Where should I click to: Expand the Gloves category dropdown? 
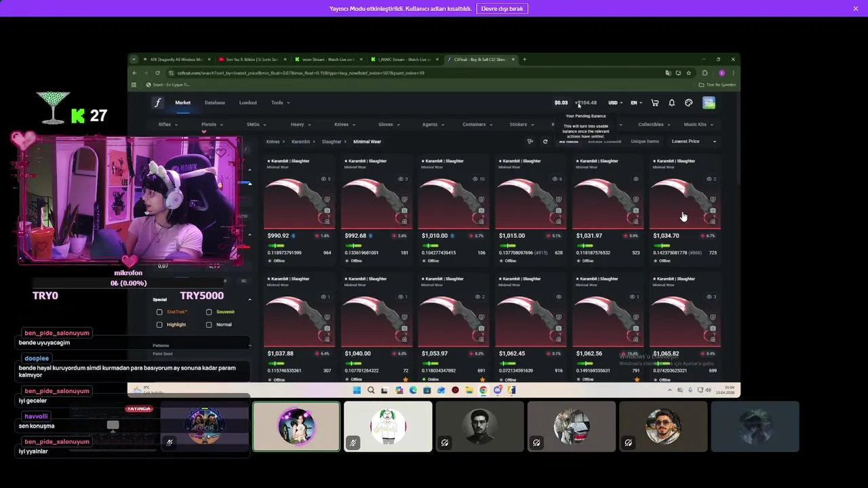coord(389,125)
